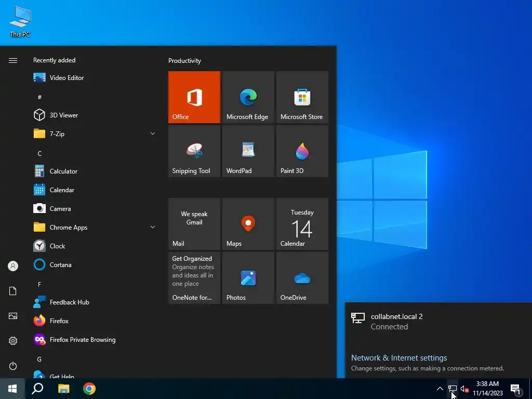Click the Productivity group heading
This screenshot has height=399, width=532.
pos(184,61)
